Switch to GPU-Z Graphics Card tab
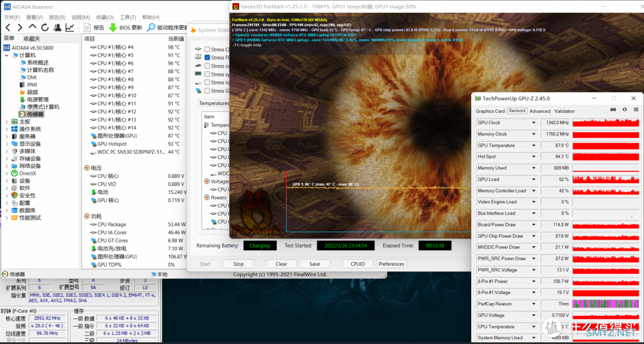The width and height of the screenshot is (644, 344). click(x=490, y=111)
